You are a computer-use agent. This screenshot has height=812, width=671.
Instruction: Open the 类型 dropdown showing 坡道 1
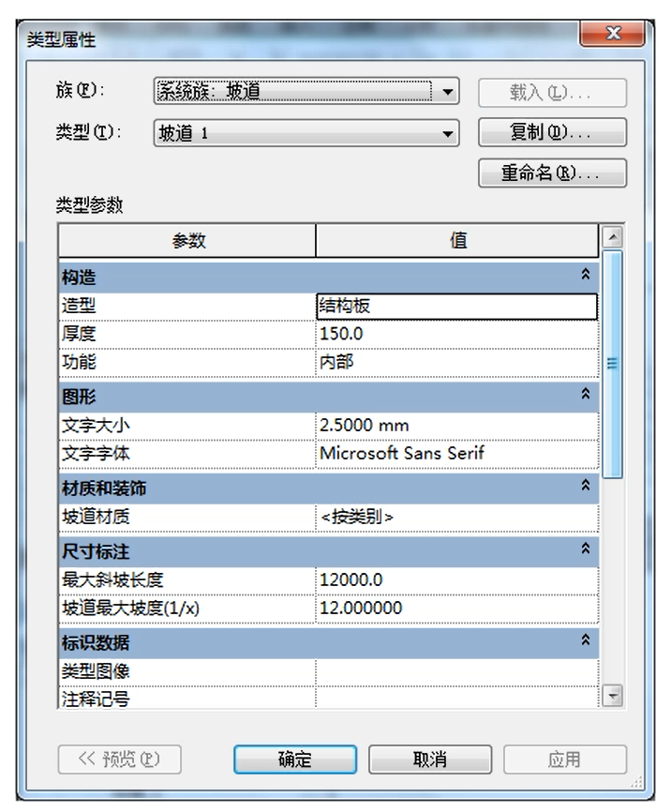click(448, 134)
